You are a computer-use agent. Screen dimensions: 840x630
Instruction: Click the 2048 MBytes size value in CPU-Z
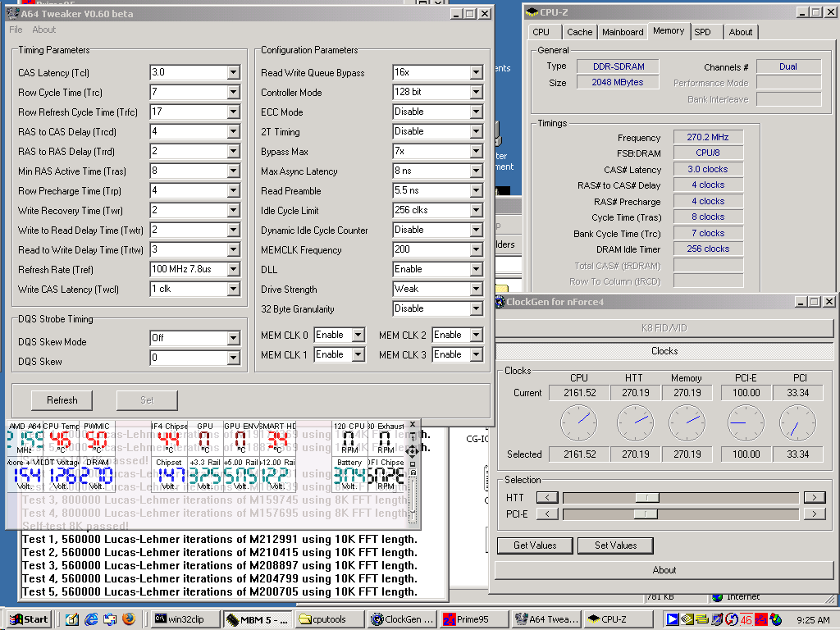[617, 82]
